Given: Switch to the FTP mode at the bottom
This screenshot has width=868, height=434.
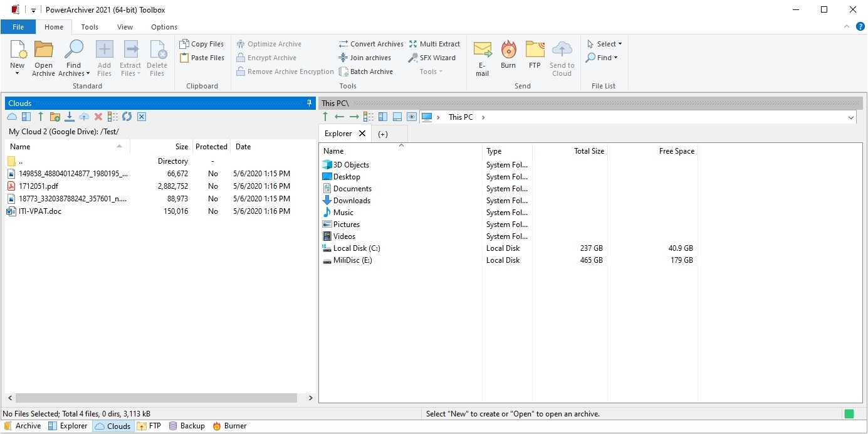Looking at the screenshot, I should (x=149, y=426).
